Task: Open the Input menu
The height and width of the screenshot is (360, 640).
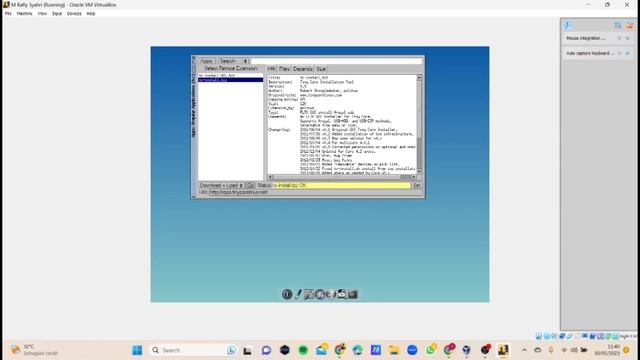Action: coord(57,13)
